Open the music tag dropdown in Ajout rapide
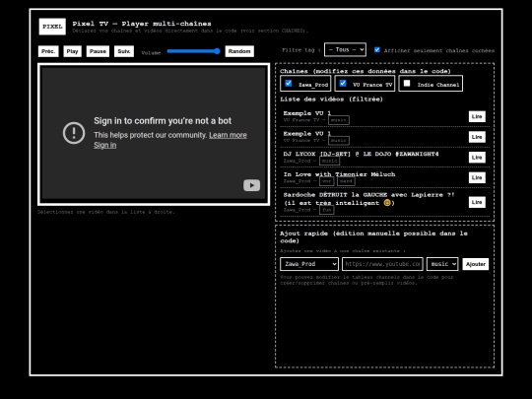Image resolution: width=532 pixels, height=399 pixels. [x=442, y=264]
